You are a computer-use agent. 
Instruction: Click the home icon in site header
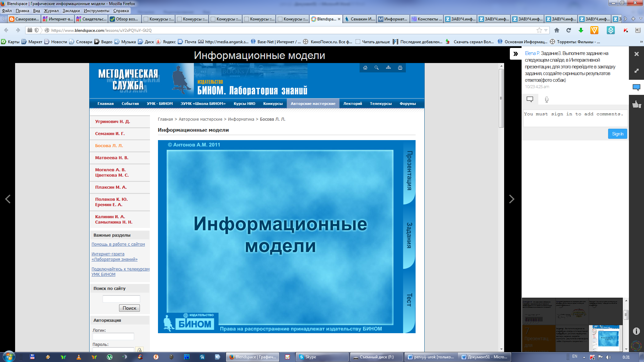(x=365, y=68)
